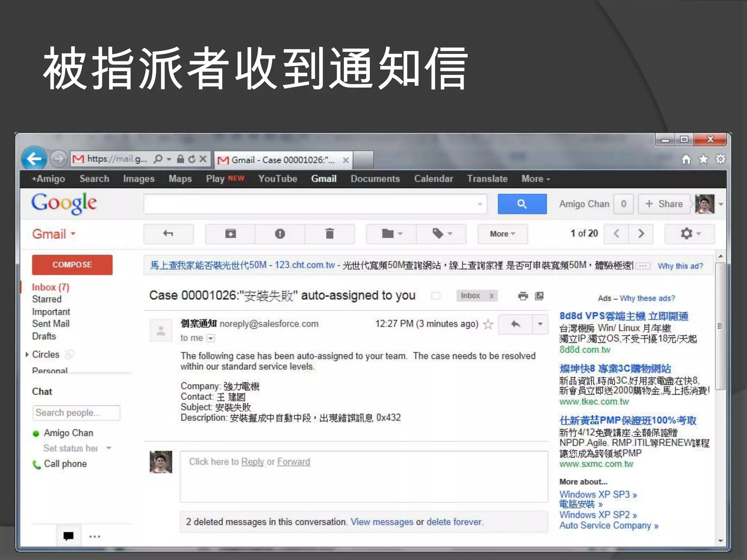Click the Google search text box
The image size is (747, 560).
(x=315, y=204)
